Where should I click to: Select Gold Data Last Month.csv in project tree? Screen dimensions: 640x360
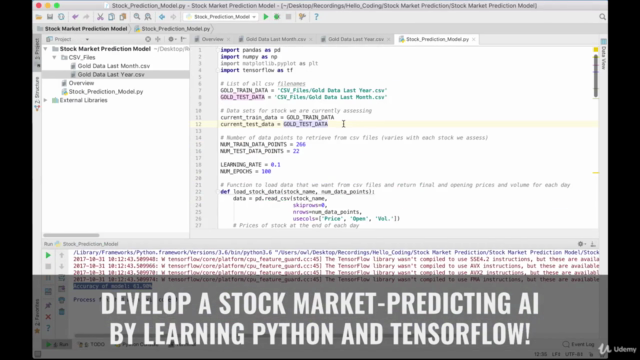113,66
